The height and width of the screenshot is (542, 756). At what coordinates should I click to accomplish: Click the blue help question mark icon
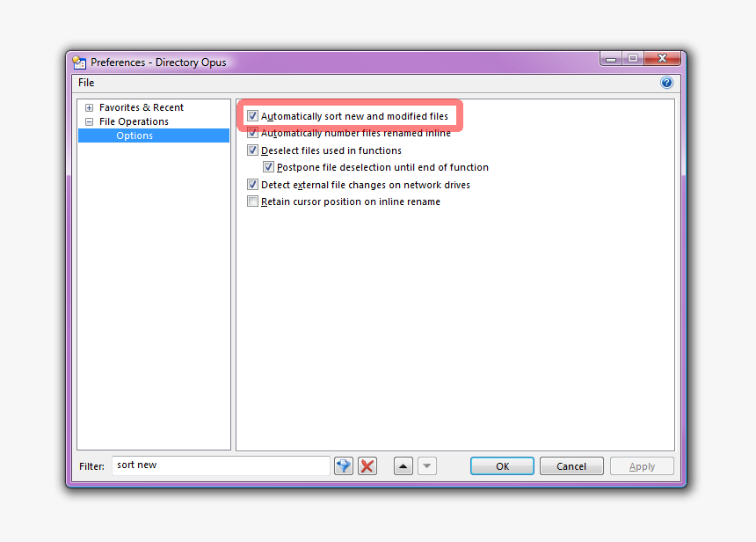click(666, 83)
